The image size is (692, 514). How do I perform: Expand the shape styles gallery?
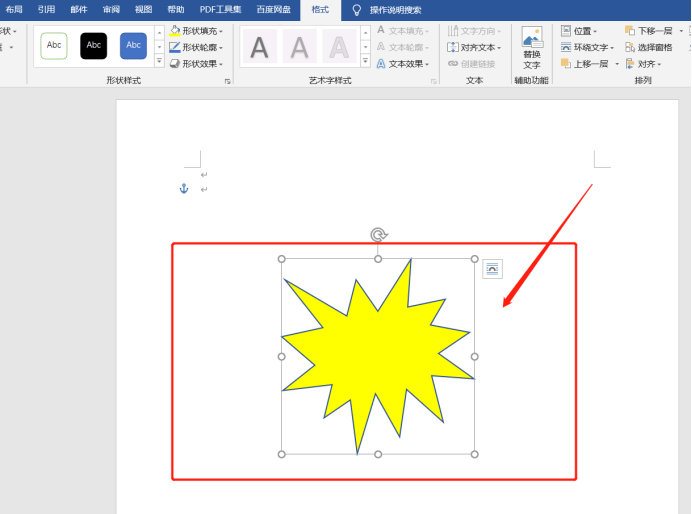tap(159, 61)
